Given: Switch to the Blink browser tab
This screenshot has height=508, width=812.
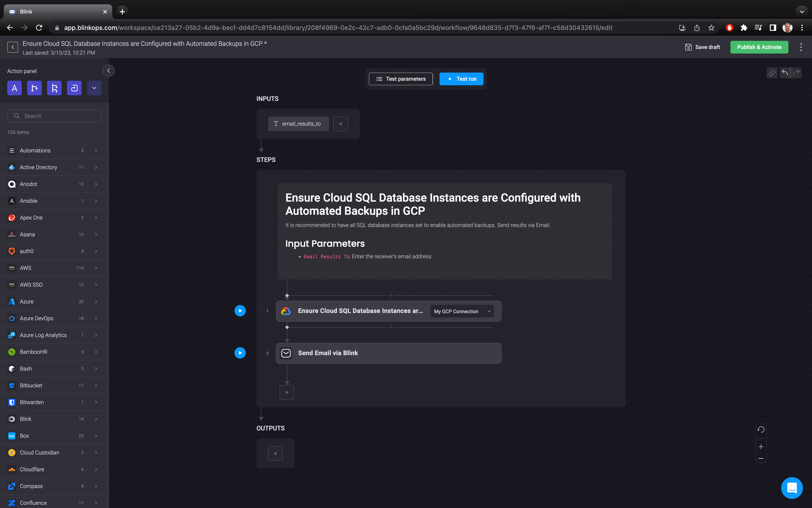Looking at the screenshot, I should 58,12.
